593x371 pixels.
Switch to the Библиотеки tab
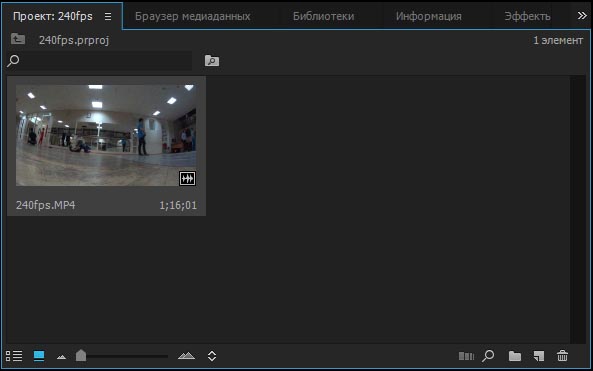(x=323, y=16)
